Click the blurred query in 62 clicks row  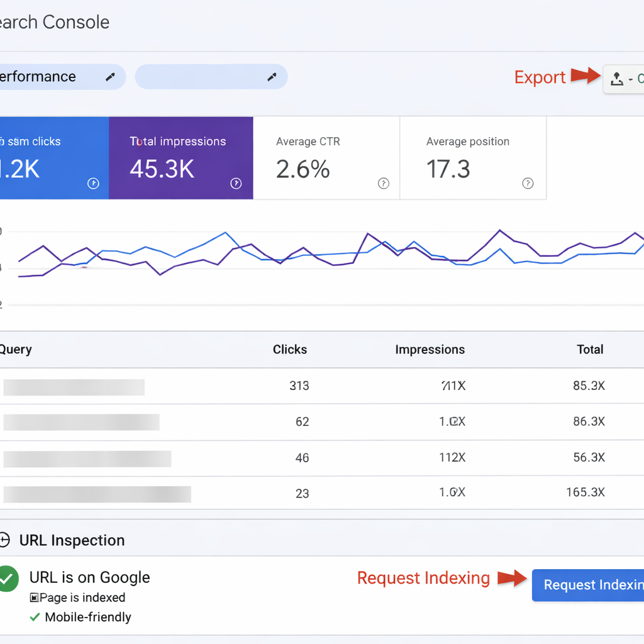coord(81,422)
